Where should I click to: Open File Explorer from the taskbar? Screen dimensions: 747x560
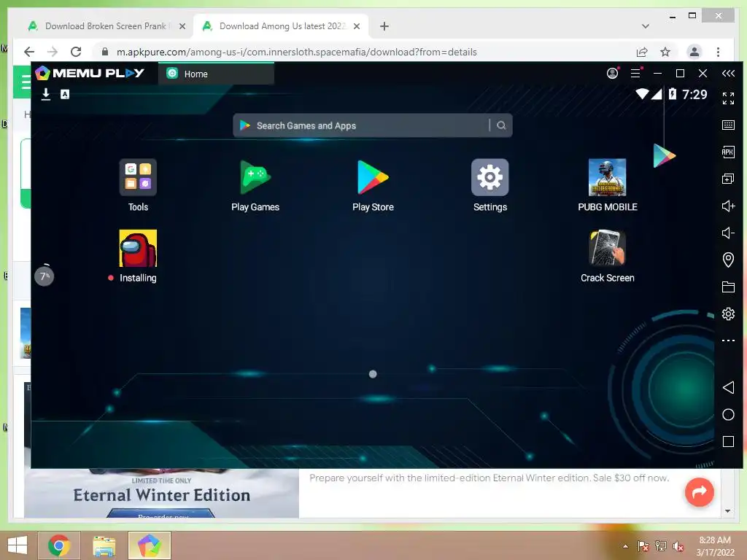click(x=104, y=545)
